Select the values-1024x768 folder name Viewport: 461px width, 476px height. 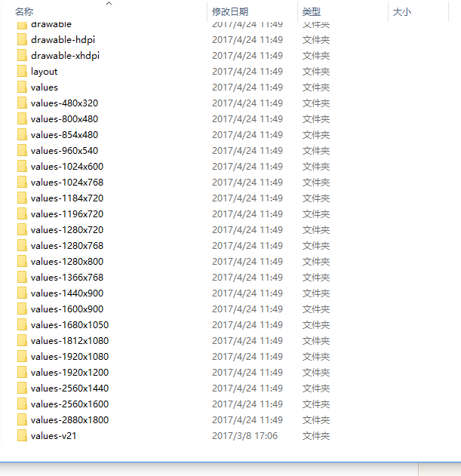point(67,182)
